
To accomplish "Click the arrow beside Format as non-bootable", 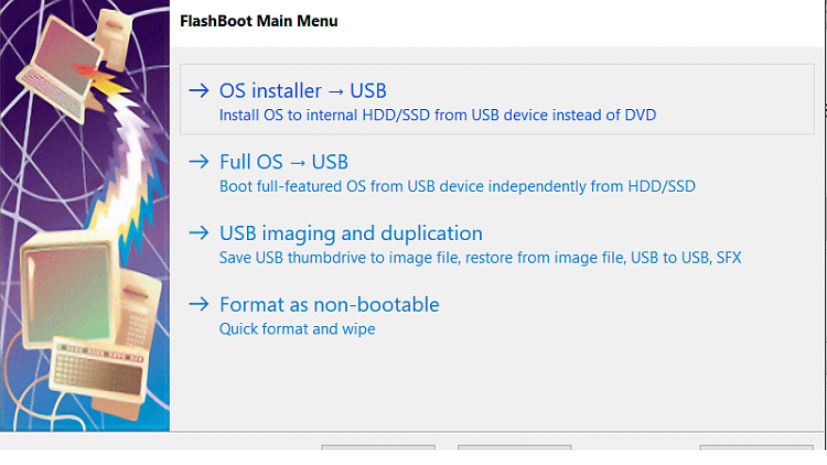I will pyautogui.click(x=199, y=304).
